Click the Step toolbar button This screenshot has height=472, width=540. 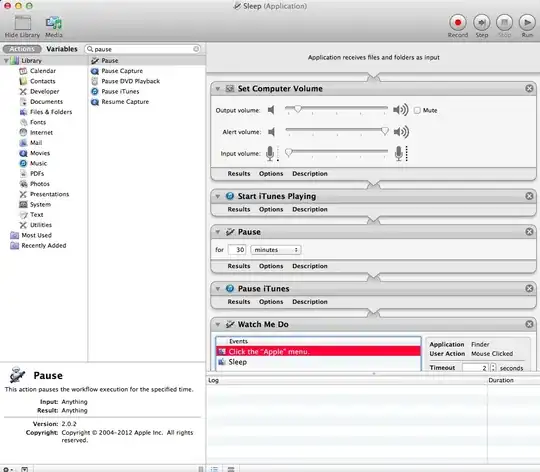tap(481, 23)
